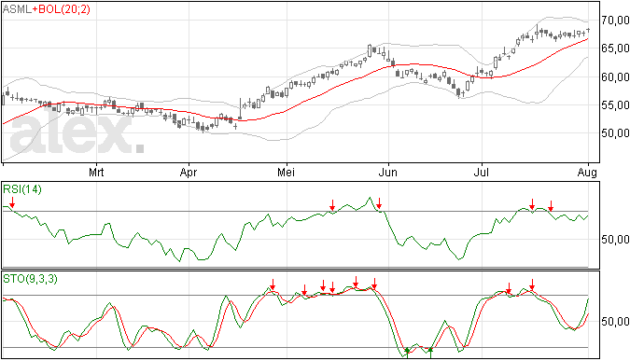Screen dimensions: 644x361
Task: Click the Jun month label
Action: tap(387, 172)
